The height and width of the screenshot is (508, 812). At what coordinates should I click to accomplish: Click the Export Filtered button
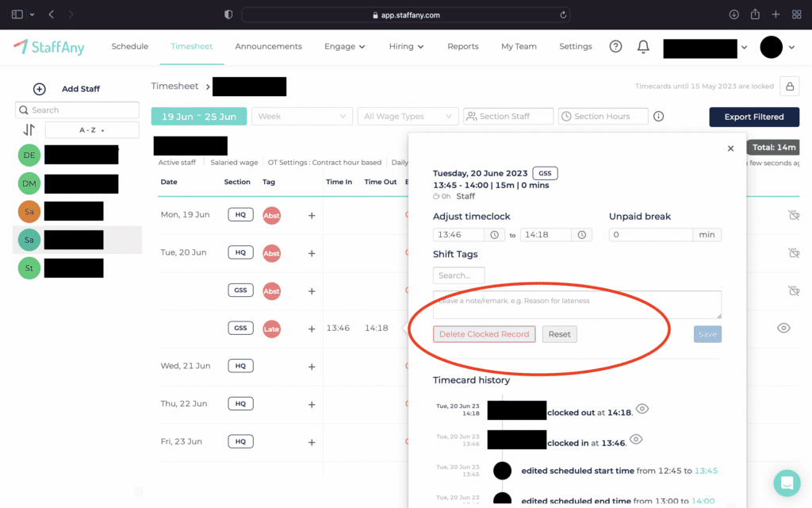click(754, 117)
